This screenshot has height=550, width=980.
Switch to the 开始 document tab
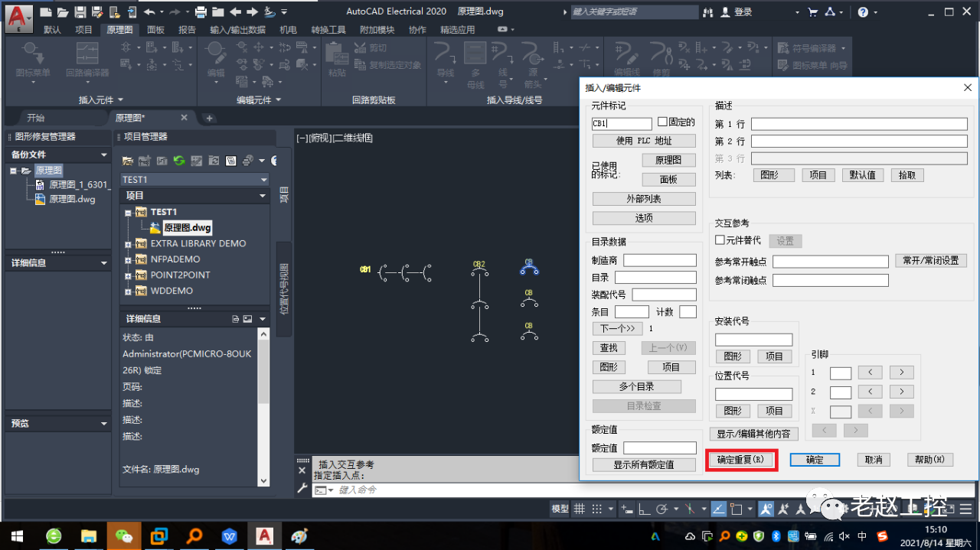36,118
